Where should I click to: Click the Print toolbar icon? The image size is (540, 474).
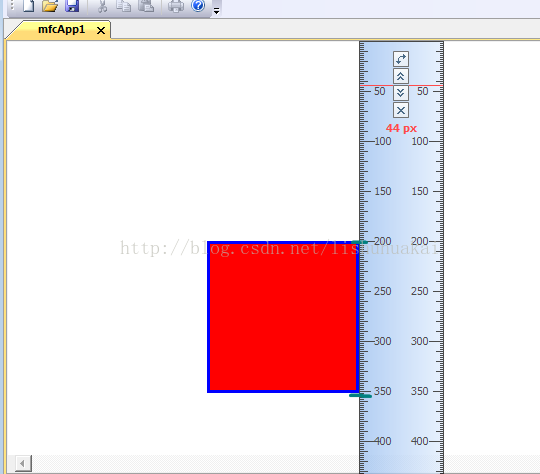pyautogui.click(x=176, y=6)
